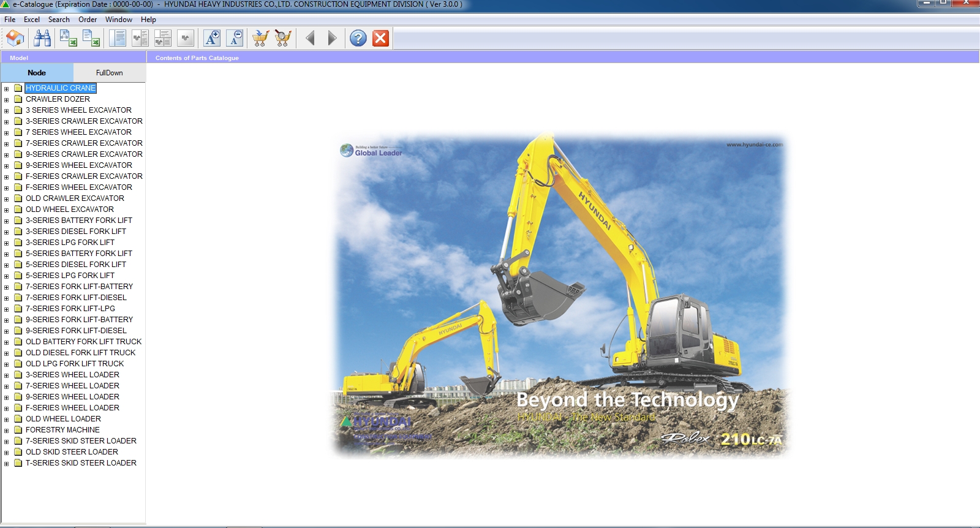Screen dimensions: 980x528
Task: Open the Excel menu
Action: click(32, 20)
